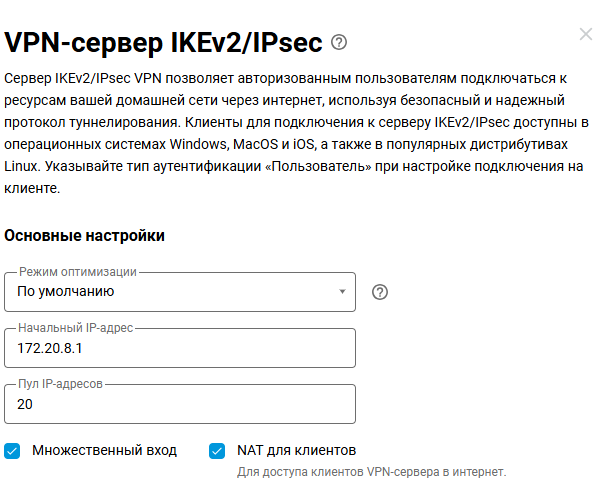The width and height of the screenshot is (612, 503).
Task: Click the NAT для клиентов label
Action: coord(297,450)
